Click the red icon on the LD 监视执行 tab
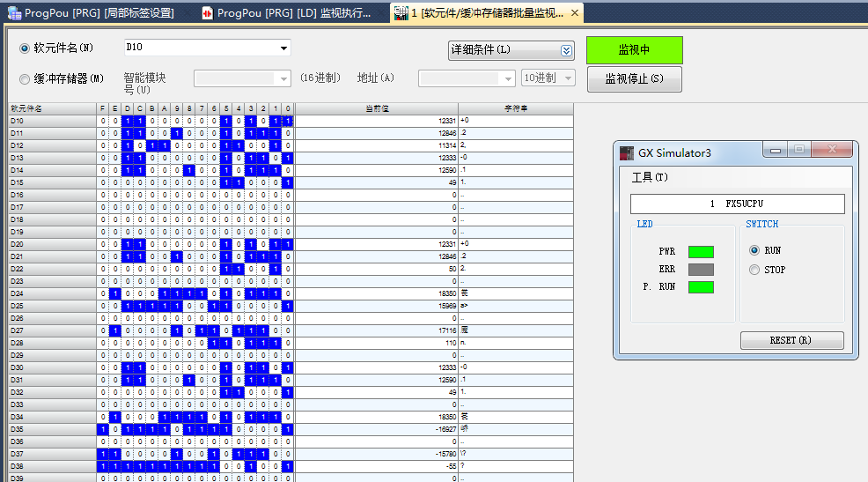Image resolution: width=868 pixels, height=482 pixels. point(207,13)
